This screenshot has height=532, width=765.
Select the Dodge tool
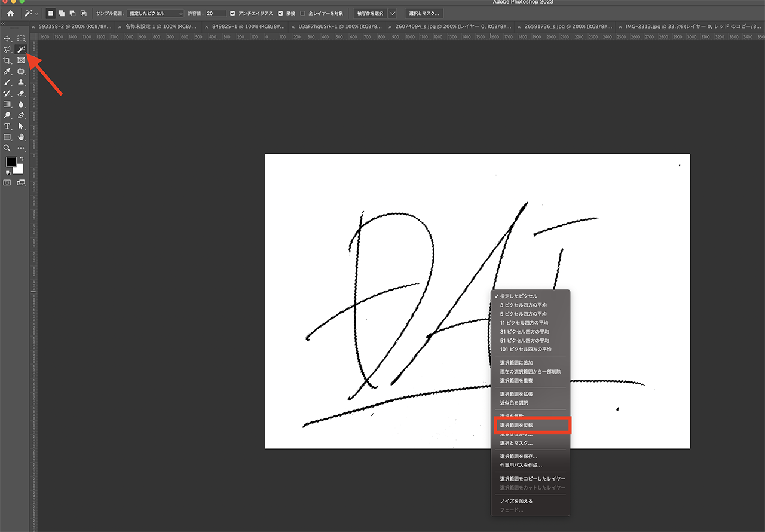click(7, 115)
